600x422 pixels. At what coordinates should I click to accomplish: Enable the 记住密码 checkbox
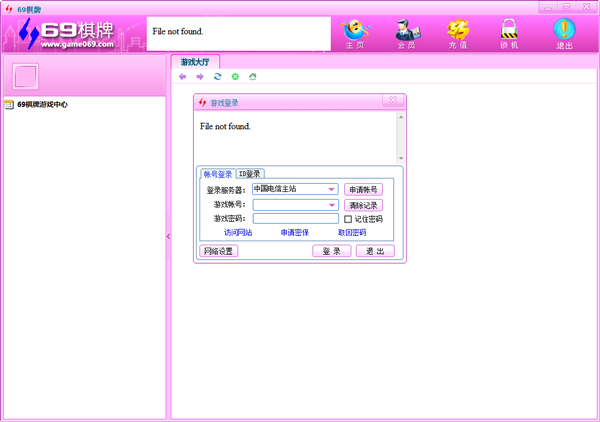(348, 219)
